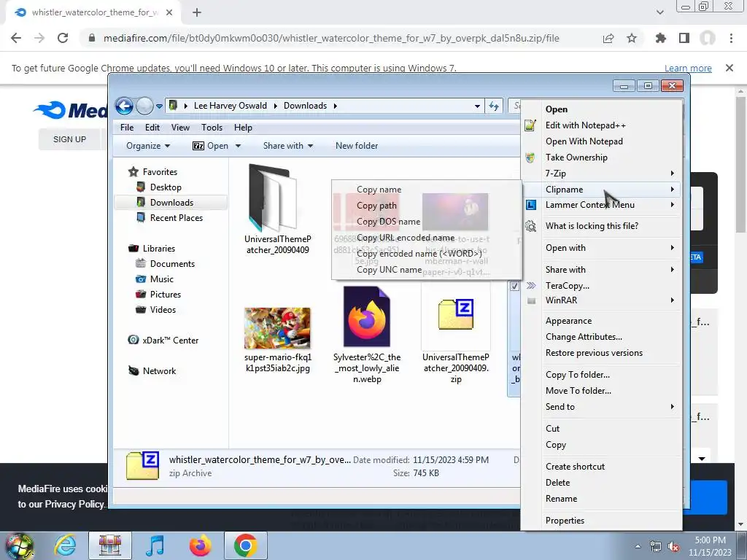Viewport: 747px width, 560px height.
Task: Click New folder in the toolbar
Action: point(356,146)
